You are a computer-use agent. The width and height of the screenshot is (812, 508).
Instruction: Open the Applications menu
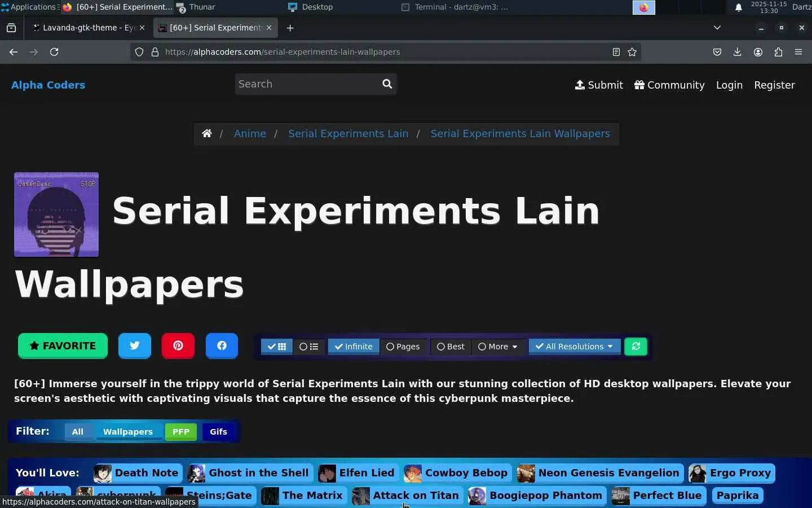tap(29, 7)
